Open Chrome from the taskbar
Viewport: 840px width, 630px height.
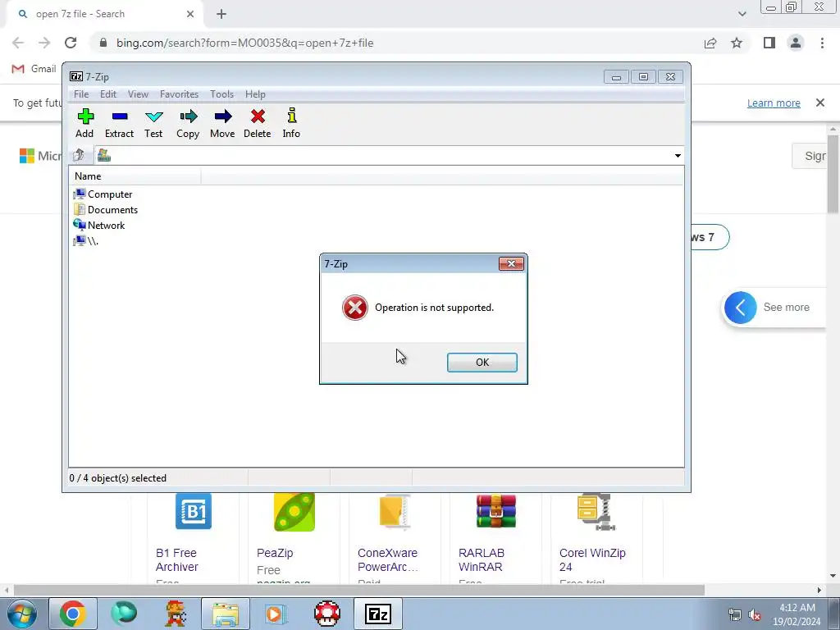click(x=73, y=614)
